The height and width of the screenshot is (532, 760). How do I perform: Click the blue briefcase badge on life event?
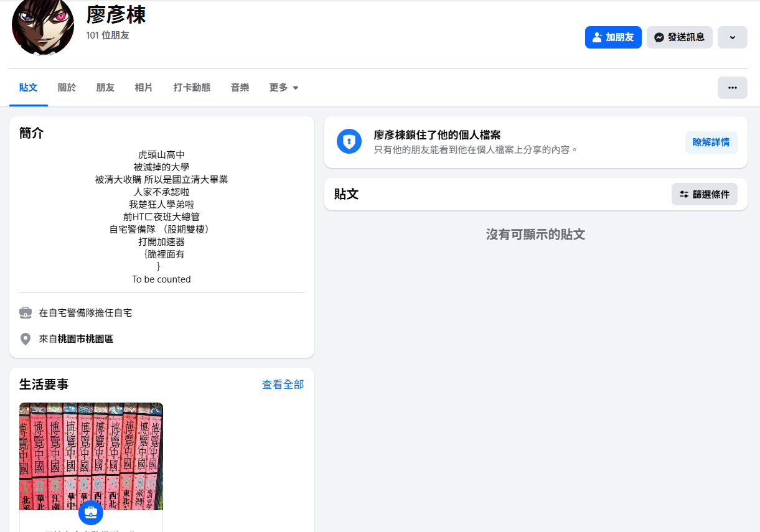coord(91,512)
